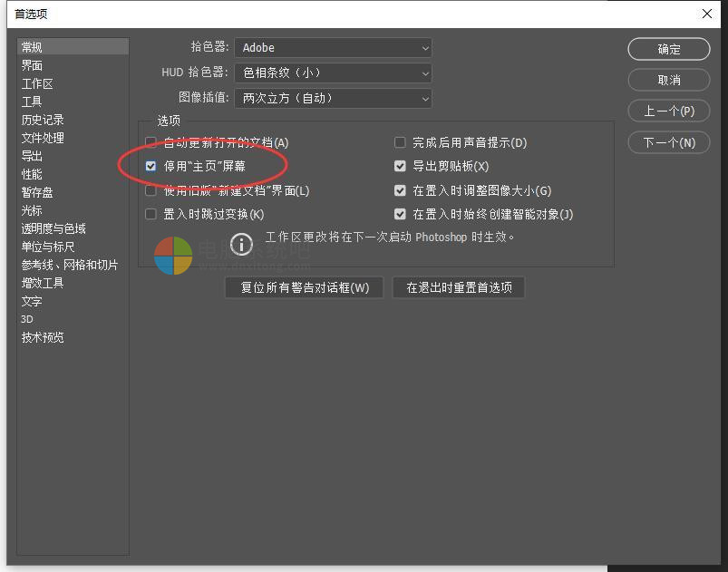Open the 拾色器 Adobe dropdown
The width and height of the screenshot is (728, 572).
click(x=333, y=48)
